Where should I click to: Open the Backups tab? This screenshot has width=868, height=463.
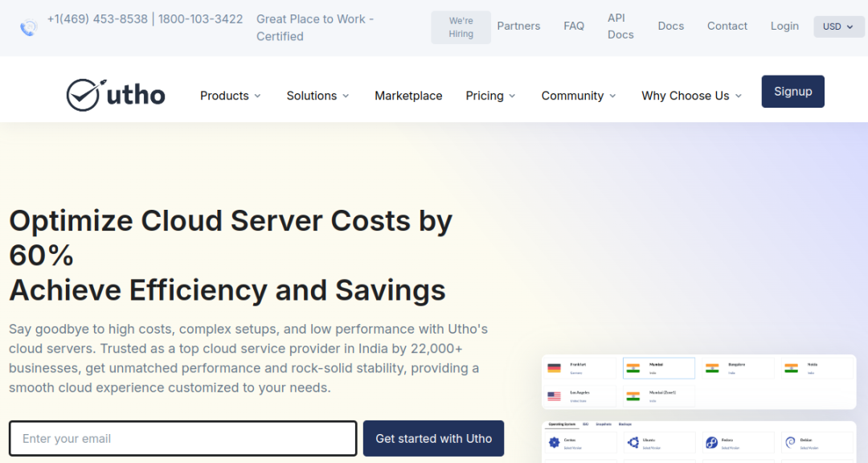tap(625, 424)
